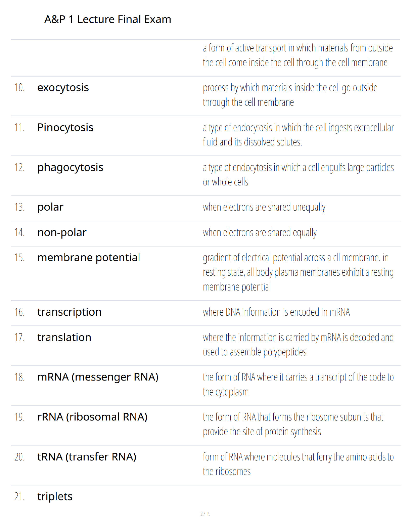Select definition 'when electrons are shared equally'
This screenshot has width=411, height=532.
coord(260,232)
